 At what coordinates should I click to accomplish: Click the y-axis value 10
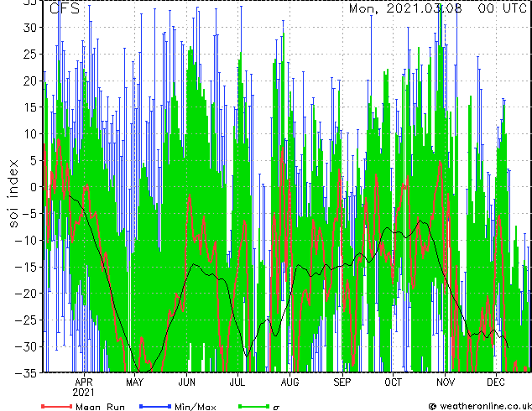[30, 134]
